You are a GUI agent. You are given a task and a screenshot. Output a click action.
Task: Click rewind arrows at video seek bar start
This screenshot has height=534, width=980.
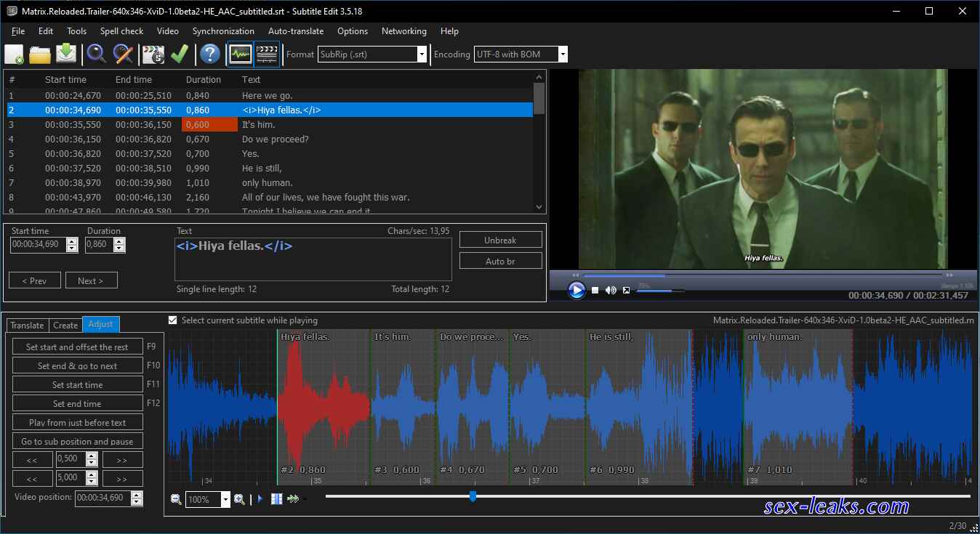coord(576,275)
